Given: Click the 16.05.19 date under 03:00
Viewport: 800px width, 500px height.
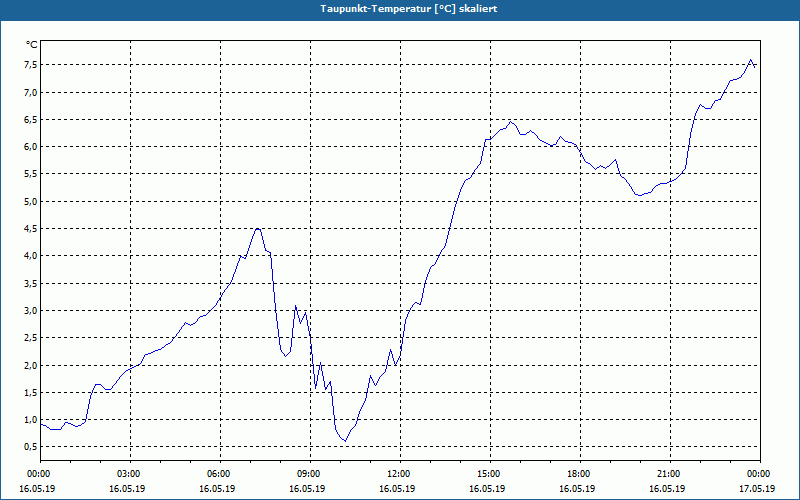Looking at the screenshot, I should pos(127,489).
